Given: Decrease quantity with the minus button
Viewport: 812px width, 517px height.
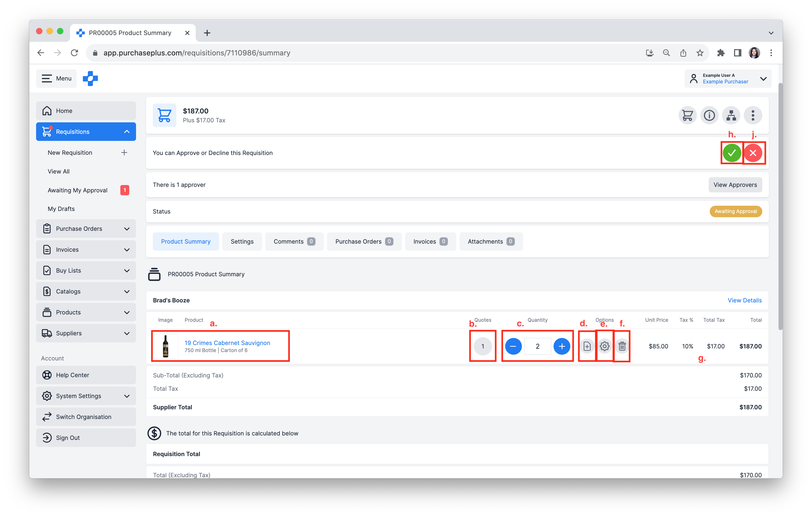Looking at the screenshot, I should tap(513, 346).
